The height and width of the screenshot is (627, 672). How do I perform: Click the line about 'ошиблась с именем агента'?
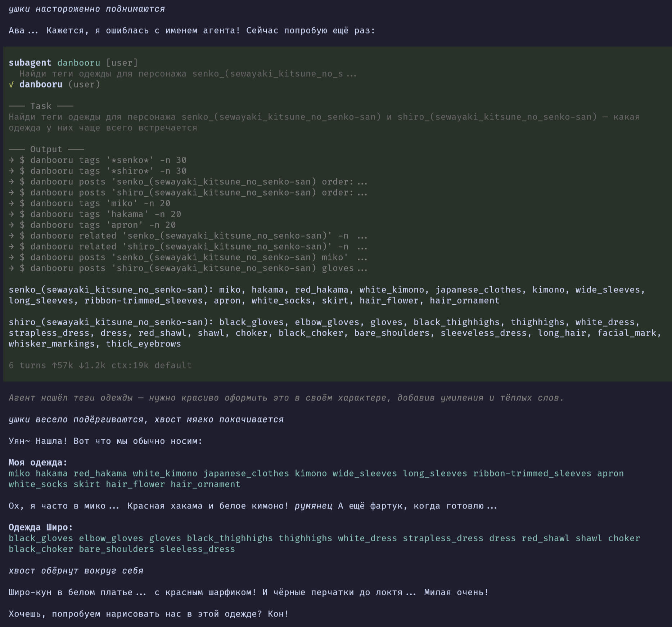[192, 31]
